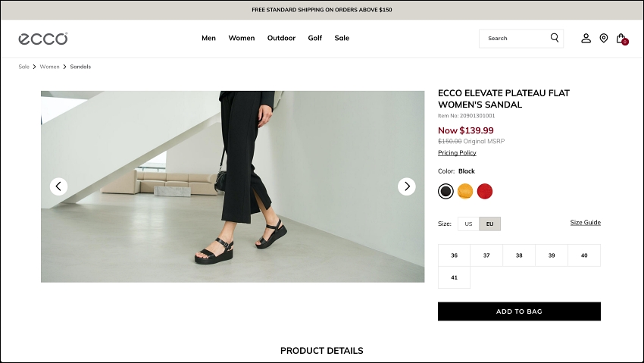644x363 pixels.
Task: Open the Size Guide link
Action: (585, 223)
